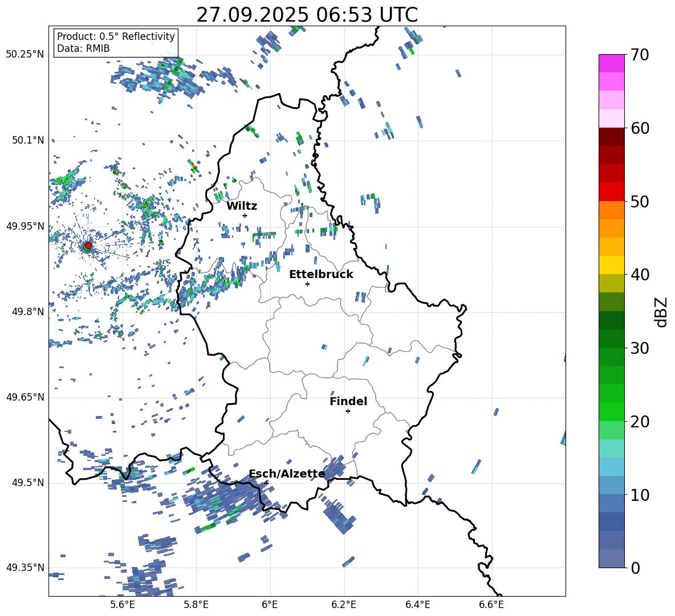Click the Esch/Alzette city label
The width and height of the screenshot is (675, 616).
tap(287, 474)
